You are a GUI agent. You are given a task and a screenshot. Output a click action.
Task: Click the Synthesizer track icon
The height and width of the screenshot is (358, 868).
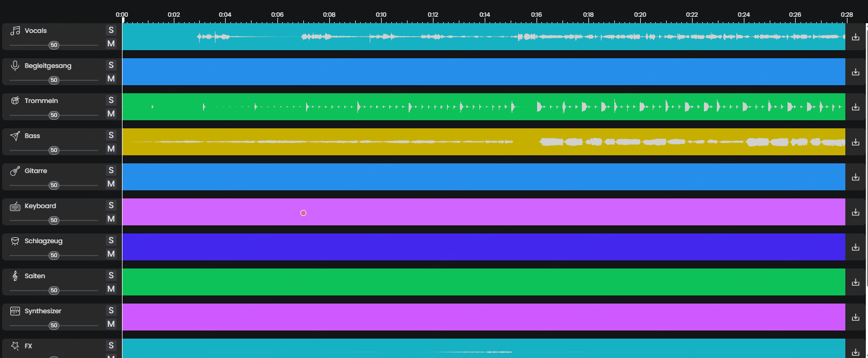click(x=15, y=311)
